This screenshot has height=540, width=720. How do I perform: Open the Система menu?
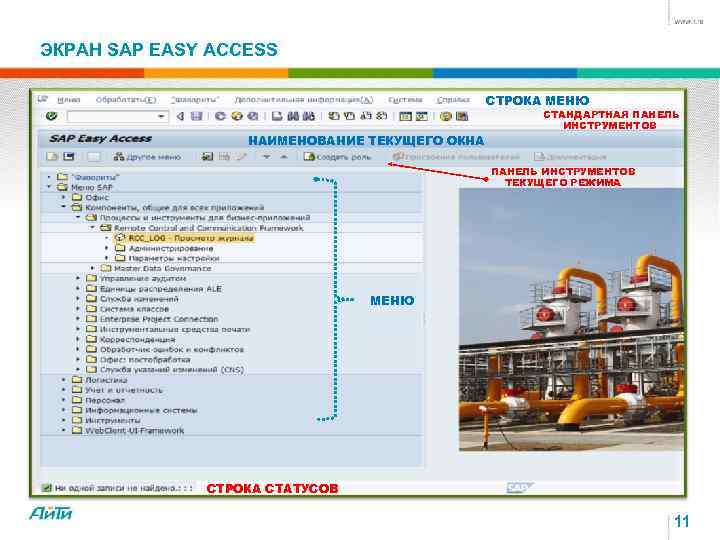405,100
